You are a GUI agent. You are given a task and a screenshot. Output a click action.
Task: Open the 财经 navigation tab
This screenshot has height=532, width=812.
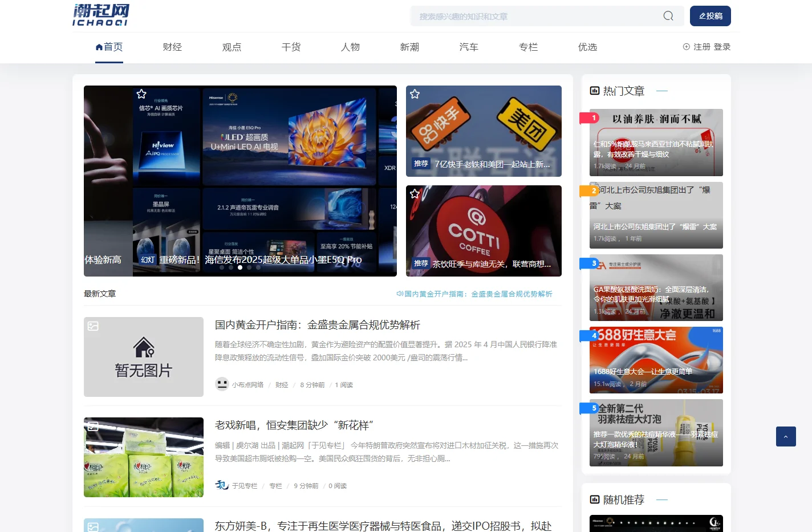click(x=172, y=47)
